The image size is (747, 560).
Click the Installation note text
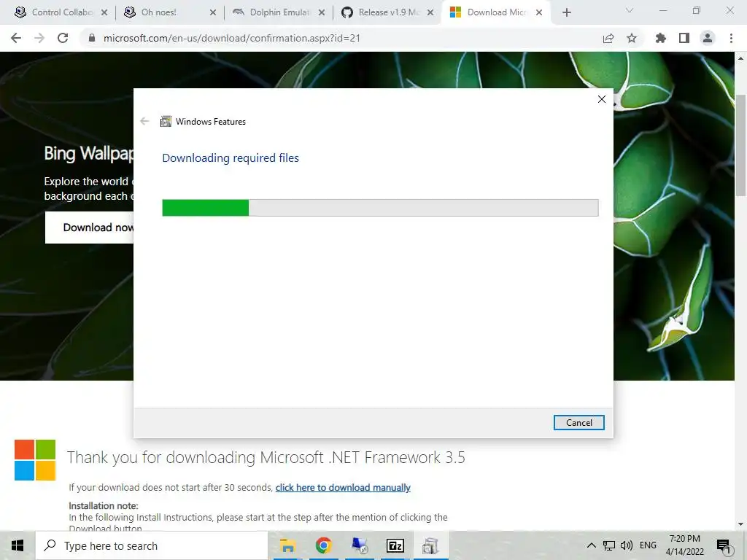104,506
